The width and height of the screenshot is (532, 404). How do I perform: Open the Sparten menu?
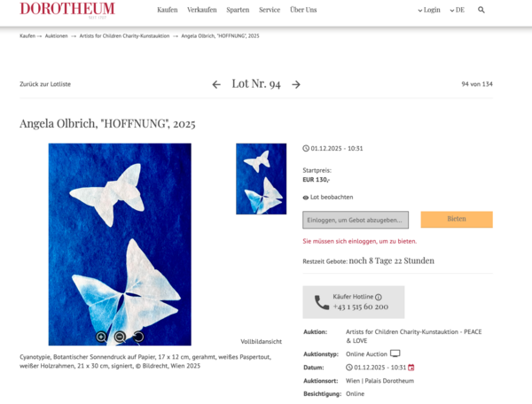click(238, 10)
